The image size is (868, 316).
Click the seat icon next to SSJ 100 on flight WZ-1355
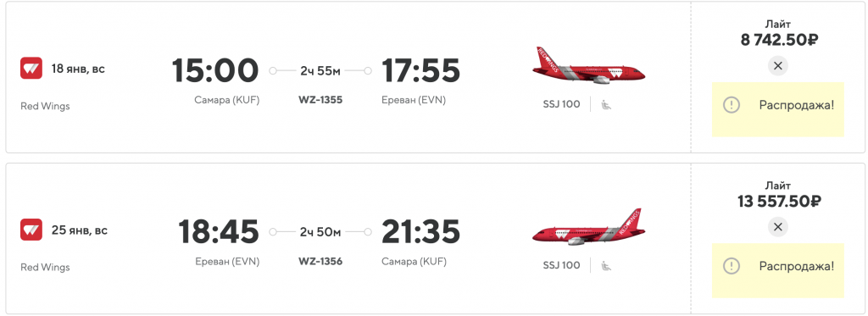pos(606,104)
